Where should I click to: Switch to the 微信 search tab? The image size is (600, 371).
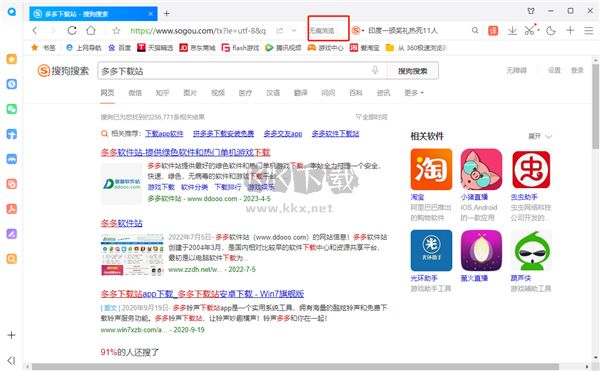click(x=135, y=93)
